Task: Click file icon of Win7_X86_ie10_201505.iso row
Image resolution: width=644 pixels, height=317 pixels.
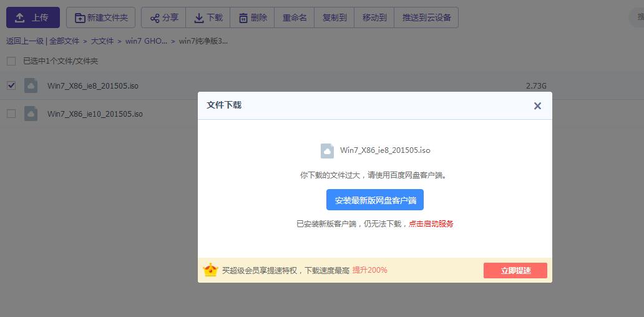Action: click(x=31, y=114)
